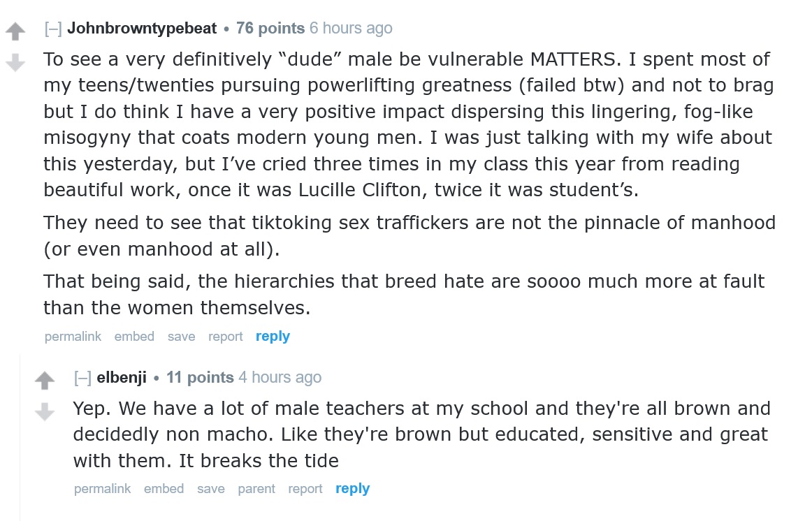Upvote Johnbrowntypebeat's comment
Viewport: 812px width, 521px height.
pos(15,31)
